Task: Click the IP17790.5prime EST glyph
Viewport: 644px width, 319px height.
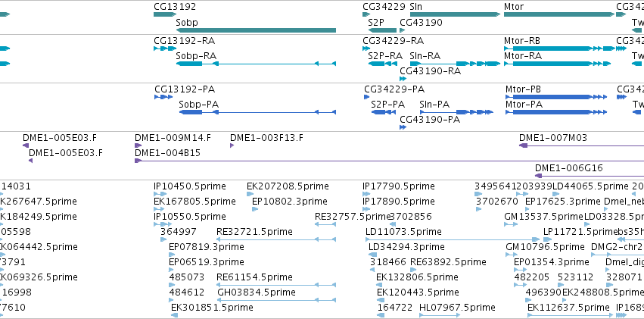Action: [x=367, y=194]
